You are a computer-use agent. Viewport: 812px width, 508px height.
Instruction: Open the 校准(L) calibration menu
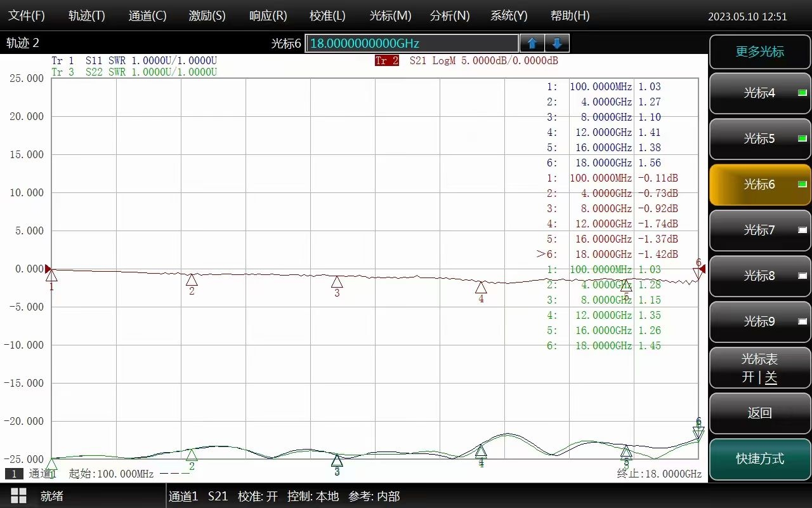[327, 16]
